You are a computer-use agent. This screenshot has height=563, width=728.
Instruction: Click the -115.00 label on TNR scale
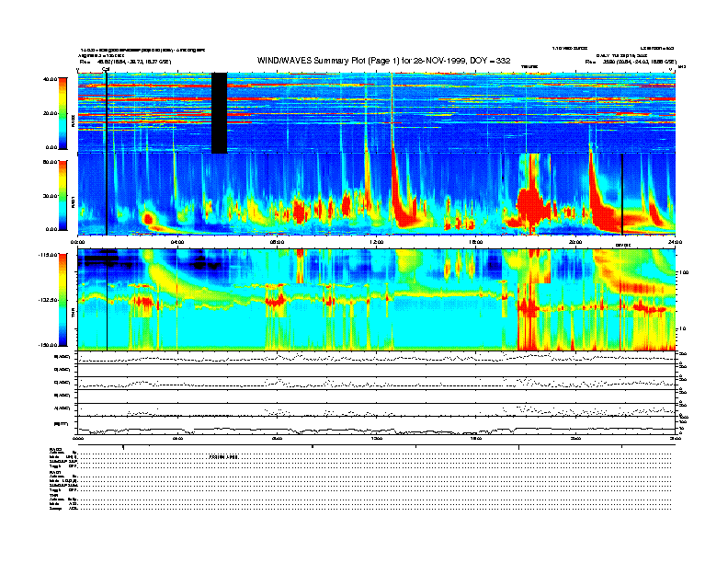(x=48, y=255)
